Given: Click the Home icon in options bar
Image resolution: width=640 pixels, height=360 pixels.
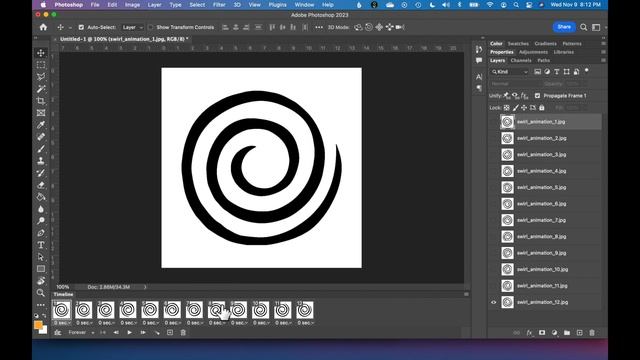Looking at the screenshot, I should coord(43,27).
